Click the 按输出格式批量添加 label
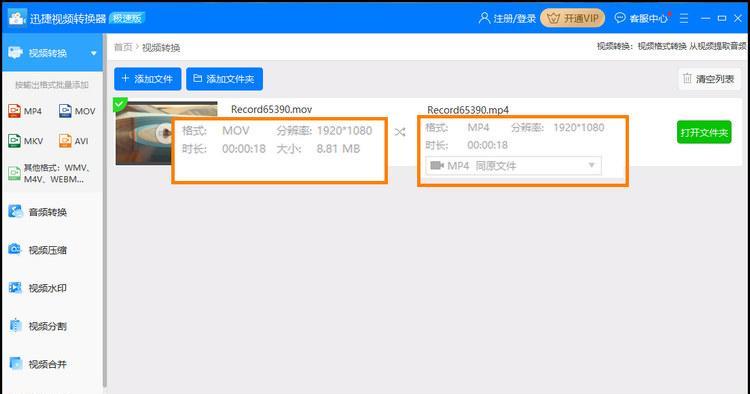Screen dimensions: 750x394 [x=52, y=85]
